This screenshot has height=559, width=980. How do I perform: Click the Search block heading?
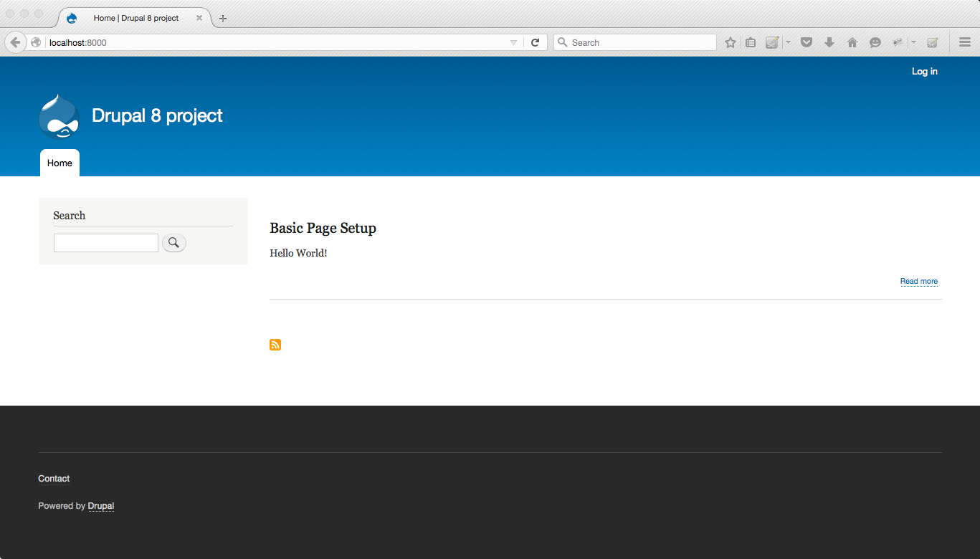pyautogui.click(x=70, y=216)
